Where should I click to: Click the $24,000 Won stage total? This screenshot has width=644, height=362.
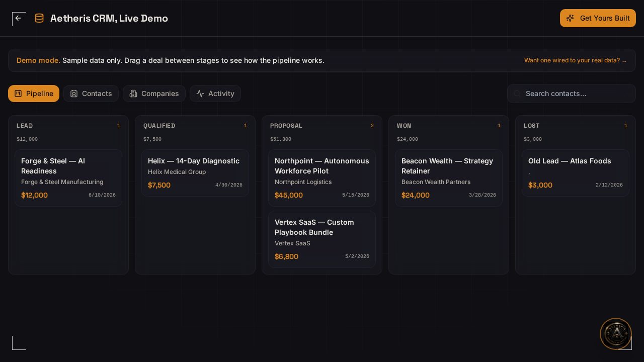408,139
